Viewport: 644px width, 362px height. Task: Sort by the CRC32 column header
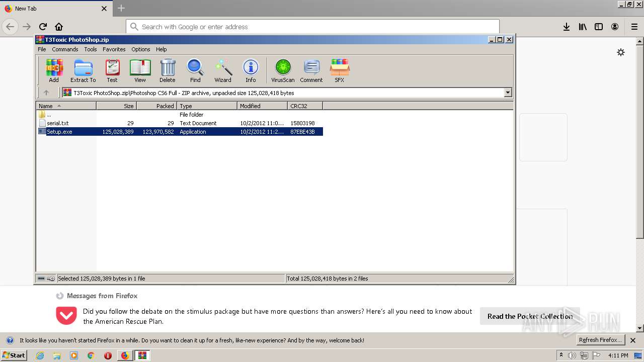[x=305, y=106]
